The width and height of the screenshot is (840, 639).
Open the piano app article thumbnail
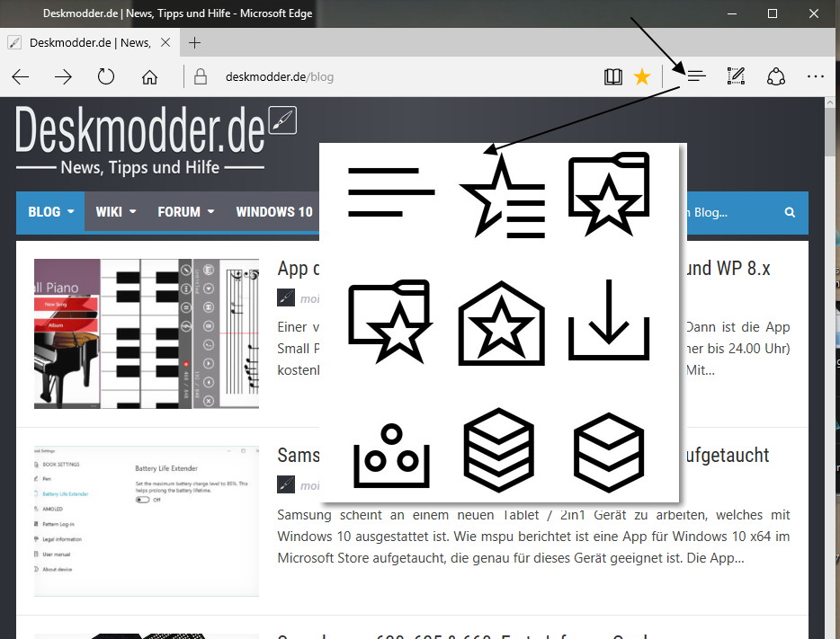pyautogui.click(x=147, y=333)
